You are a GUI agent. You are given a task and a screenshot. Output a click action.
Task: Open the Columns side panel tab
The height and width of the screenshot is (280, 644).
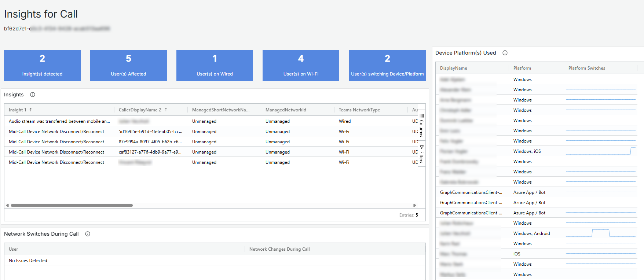(x=422, y=125)
